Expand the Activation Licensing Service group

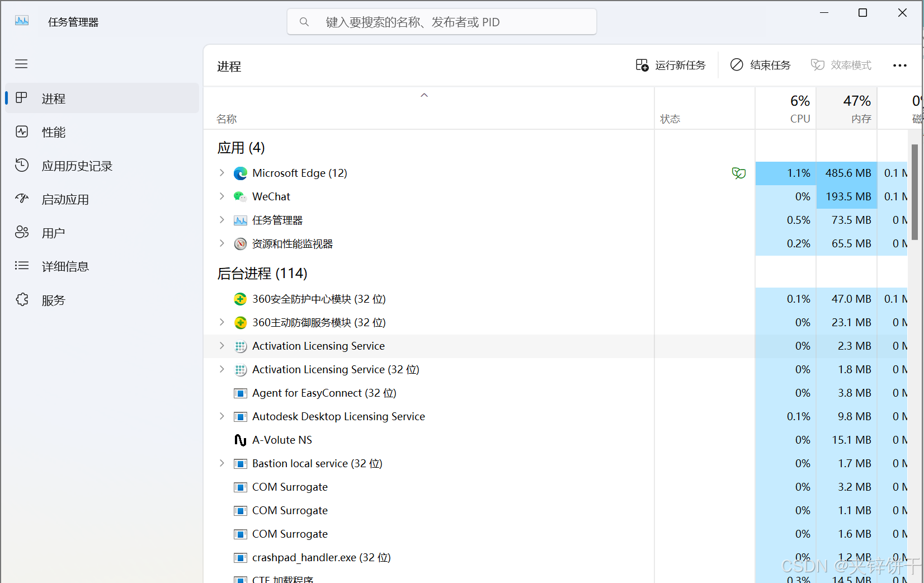pos(222,346)
